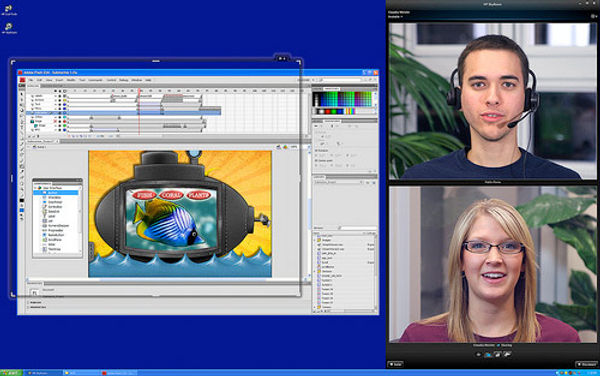Select ProgressBar in the Components list
The height and width of the screenshot is (376, 600).
[x=55, y=230]
